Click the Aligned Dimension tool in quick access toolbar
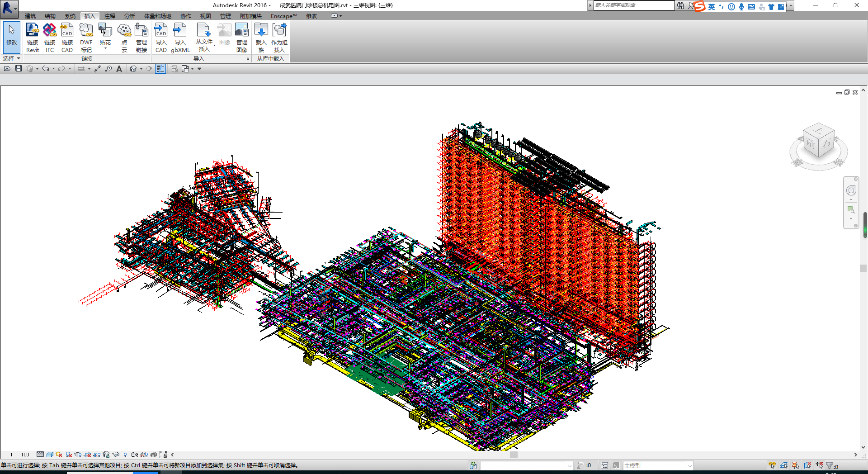The height and width of the screenshot is (474, 868). pos(98,69)
